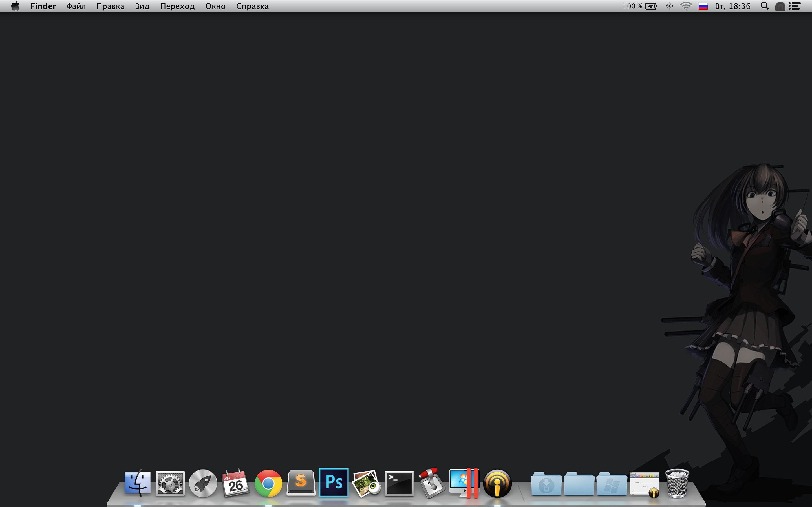Viewport: 812px width, 507px height.
Task: Open Parallels Desktop icon
Action: tap(464, 483)
